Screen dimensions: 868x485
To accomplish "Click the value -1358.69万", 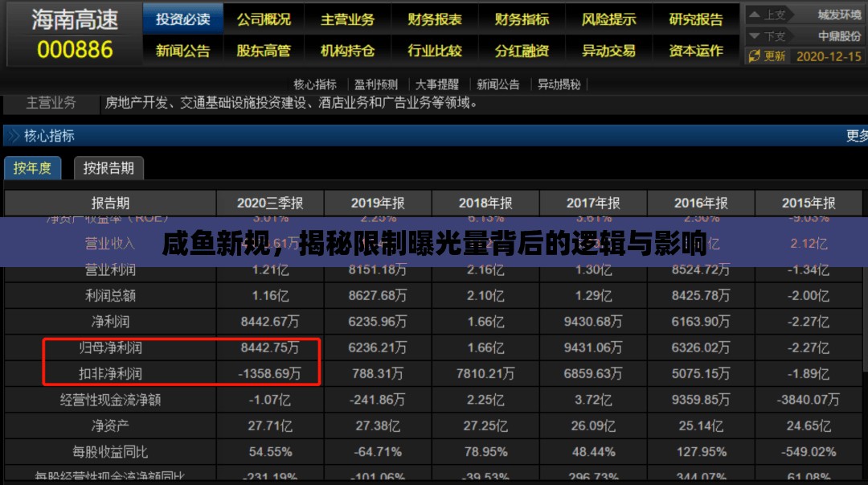I will click(x=270, y=373).
